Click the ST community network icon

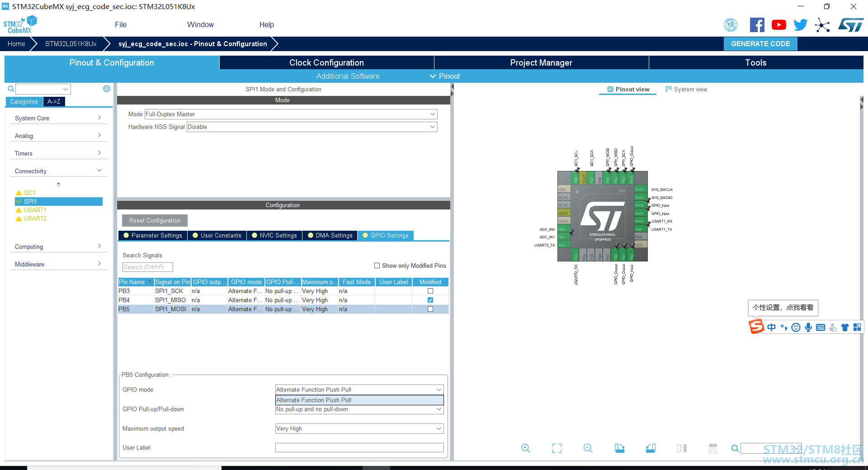(x=822, y=25)
